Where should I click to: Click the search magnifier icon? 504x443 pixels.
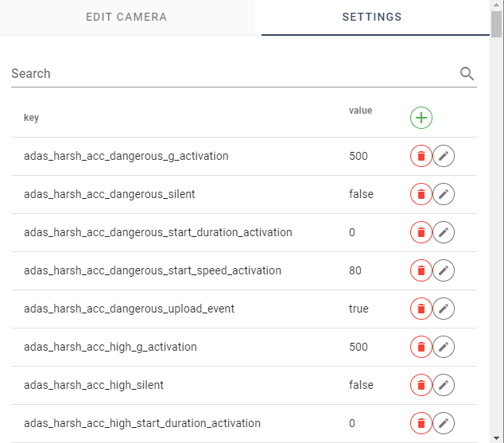tap(467, 74)
